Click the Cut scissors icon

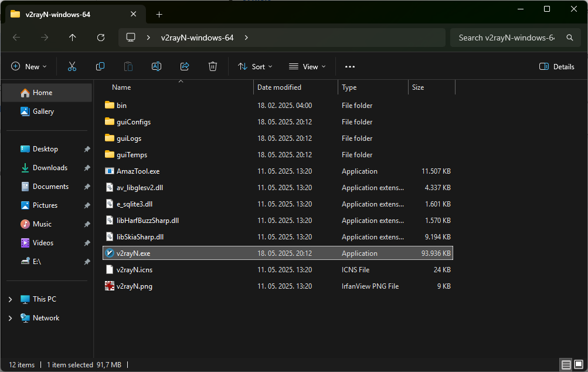(x=72, y=67)
